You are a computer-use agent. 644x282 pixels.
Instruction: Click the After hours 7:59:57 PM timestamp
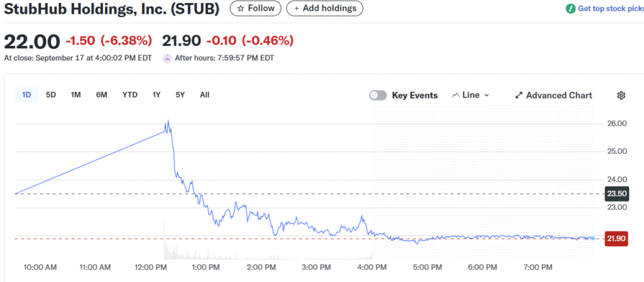[x=225, y=58]
